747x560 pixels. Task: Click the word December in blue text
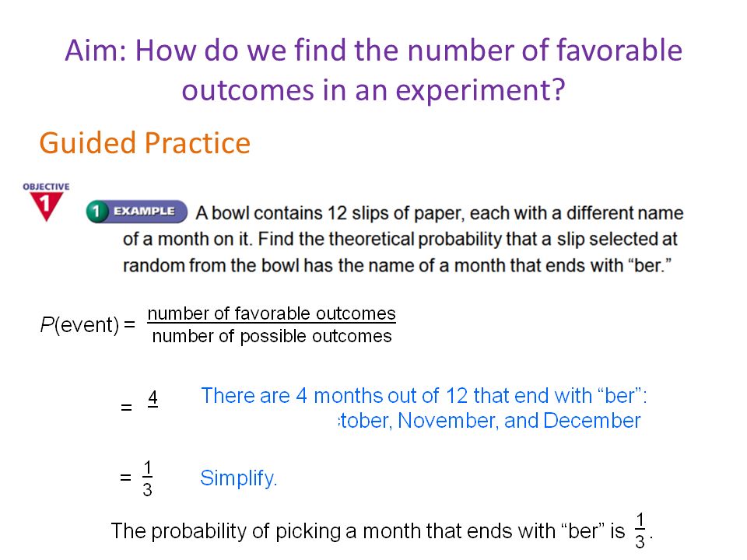coord(591,421)
